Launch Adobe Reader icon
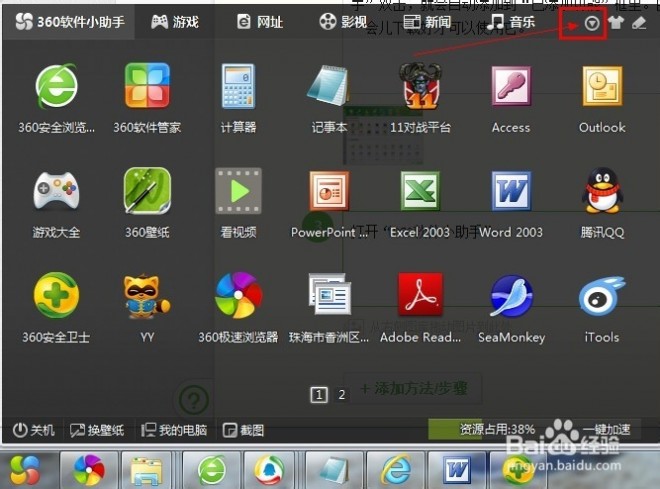The image size is (660, 489). 420,294
